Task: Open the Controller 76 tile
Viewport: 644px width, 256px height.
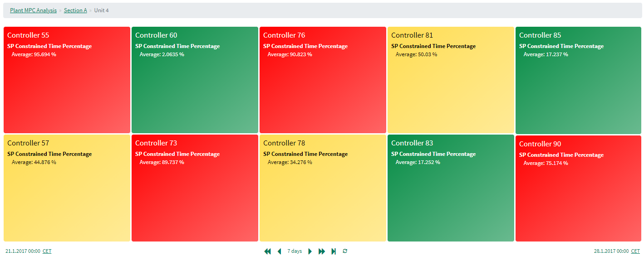Action: [323, 80]
